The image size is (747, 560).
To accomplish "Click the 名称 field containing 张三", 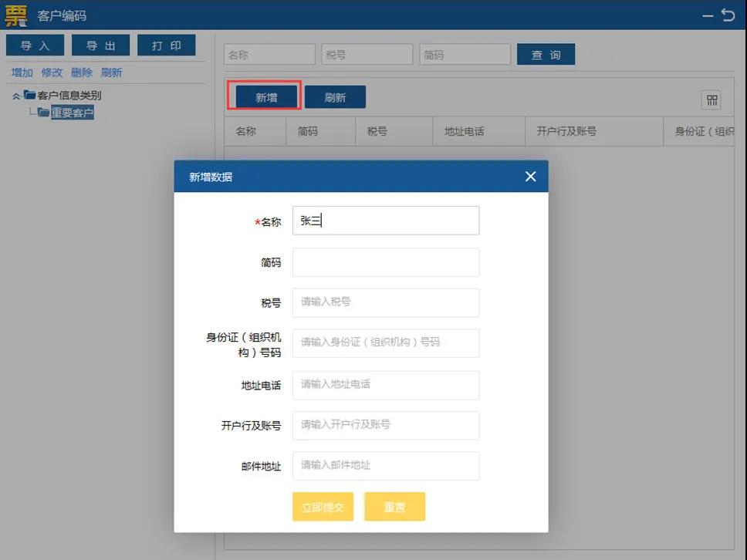I will tap(385, 220).
